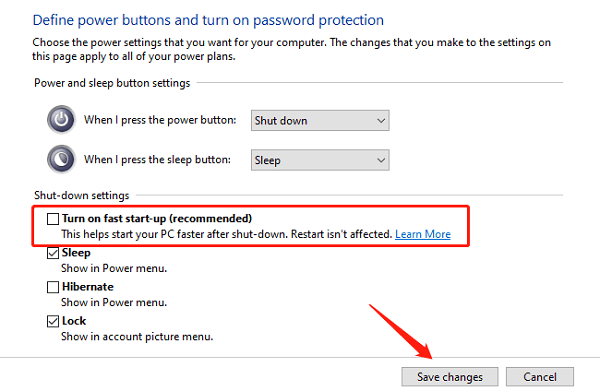600x391 pixels.
Task: Uncheck the Lock checkbox
Action: [53, 321]
